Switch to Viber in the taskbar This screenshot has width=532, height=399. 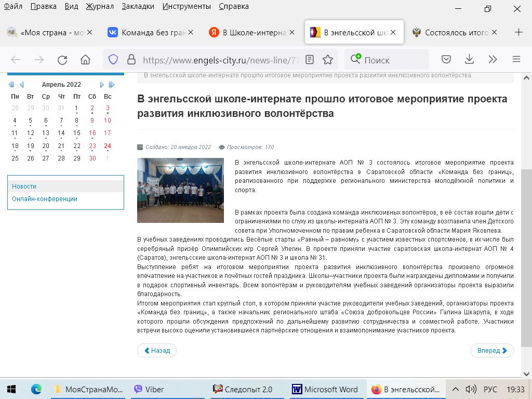click(168, 389)
